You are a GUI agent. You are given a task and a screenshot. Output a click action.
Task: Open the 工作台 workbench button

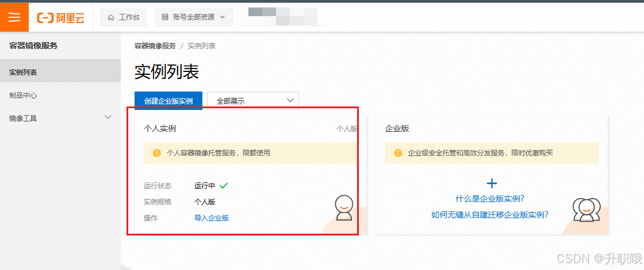pyautogui.click(x=124, y=17)
